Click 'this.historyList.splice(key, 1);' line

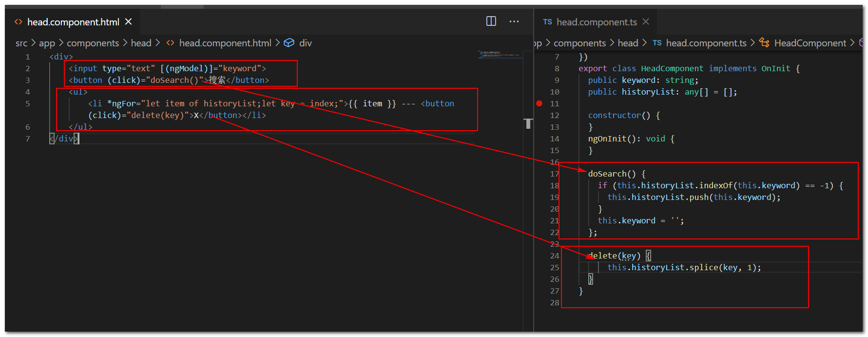(684, 267)
